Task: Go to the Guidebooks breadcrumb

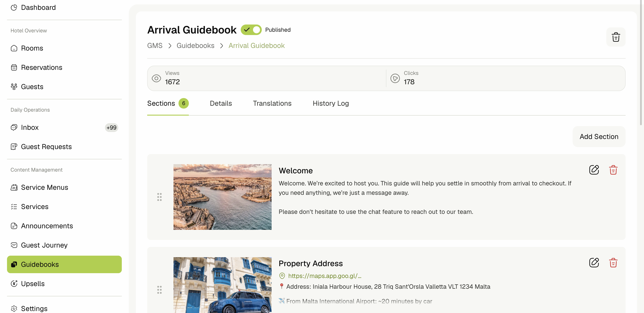Action: 195,46
